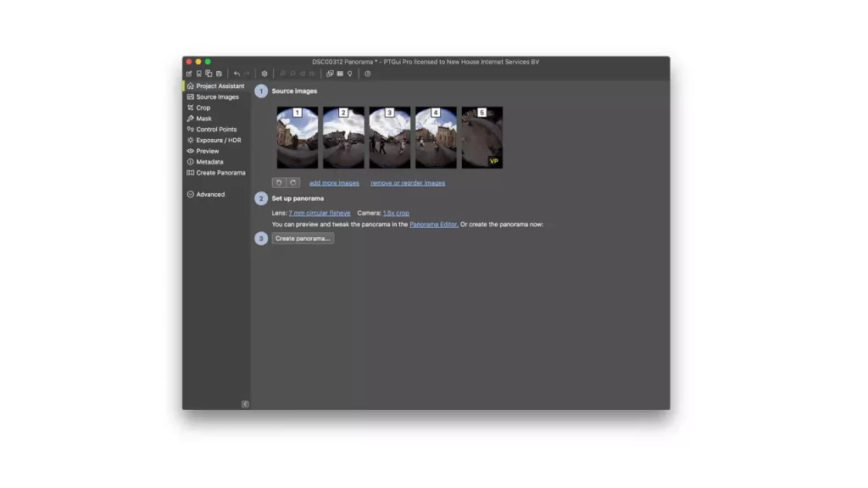This screenshot has width=868, height=488.
Task: Select source image thumbnail 2
Action: click(x=344, y=138)
